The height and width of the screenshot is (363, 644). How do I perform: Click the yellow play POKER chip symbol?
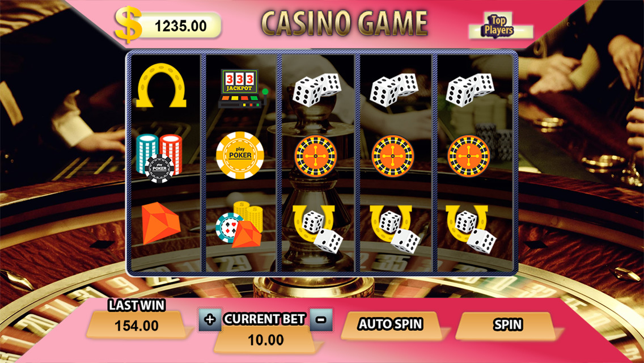pos(240,155)
